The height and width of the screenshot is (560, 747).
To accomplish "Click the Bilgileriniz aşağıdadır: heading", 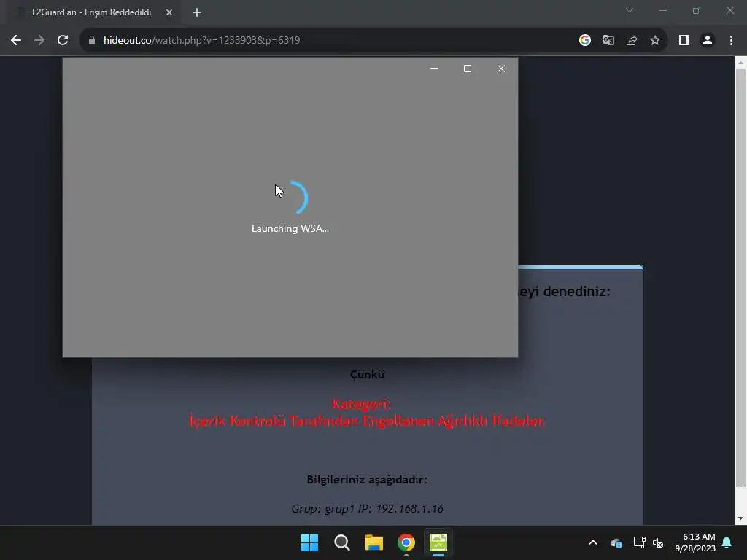I will click(x=368, y=480).
